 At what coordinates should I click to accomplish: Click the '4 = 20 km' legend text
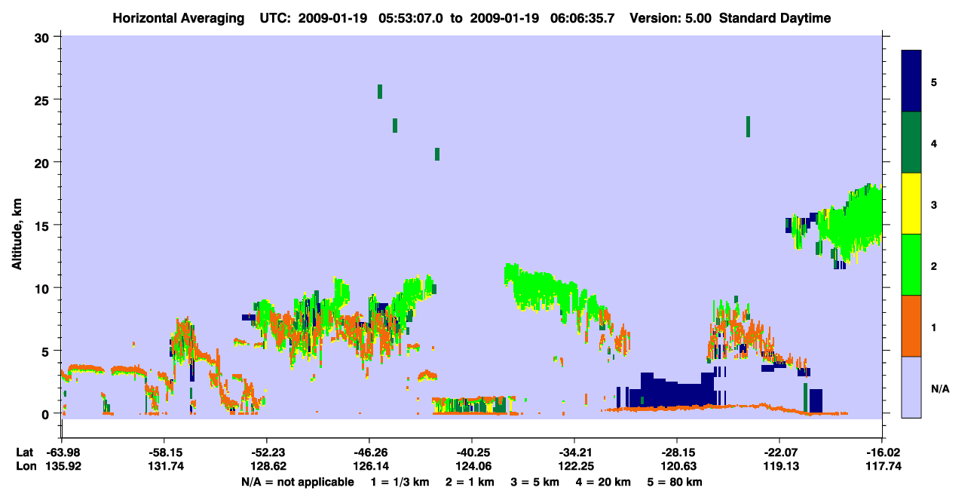click(x=605, y=482)
